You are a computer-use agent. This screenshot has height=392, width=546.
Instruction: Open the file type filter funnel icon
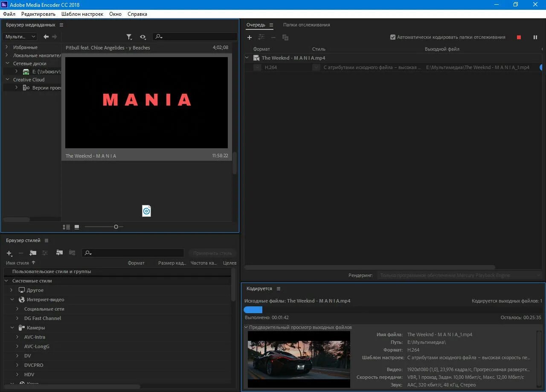tap(129, 37)
